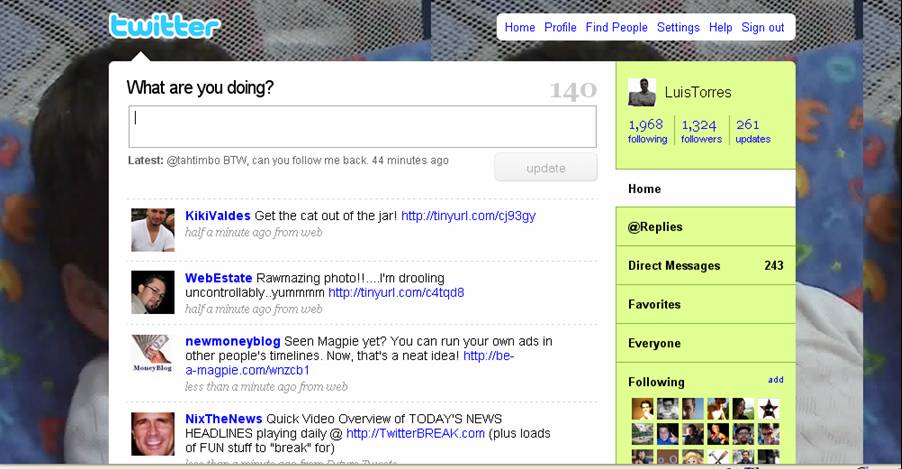Click blonde cartoon character Following avatar

coord(693,457)
